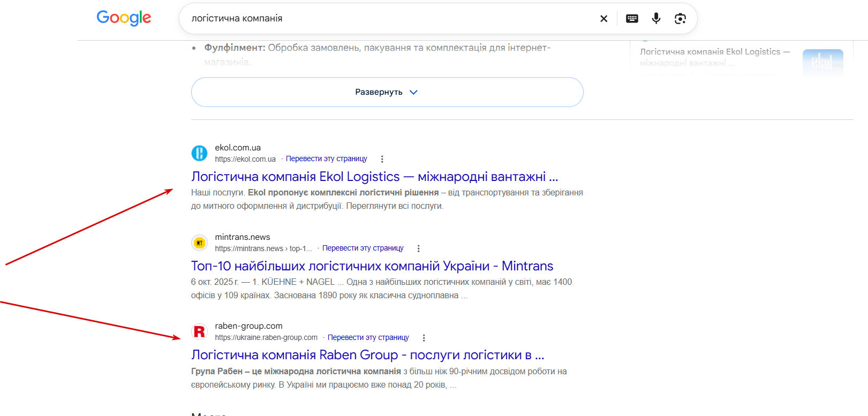Open Логістична компанія Raben Group result
Viewport: 868px width, 416px height.
(367, 355)
